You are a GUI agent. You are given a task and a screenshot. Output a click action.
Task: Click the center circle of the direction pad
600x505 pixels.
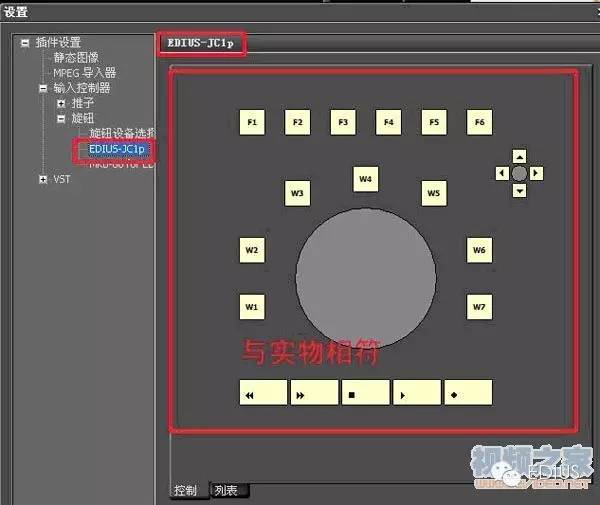pos(519,173)
